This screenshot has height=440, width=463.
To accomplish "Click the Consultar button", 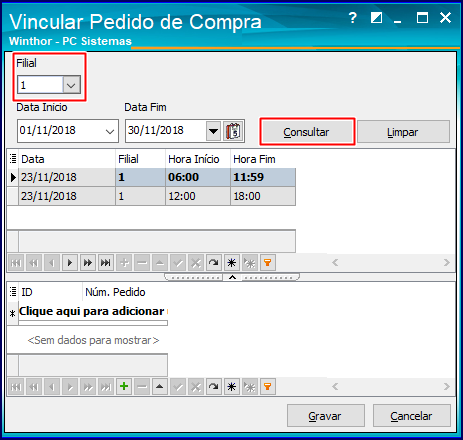I will tap(307, 132).
